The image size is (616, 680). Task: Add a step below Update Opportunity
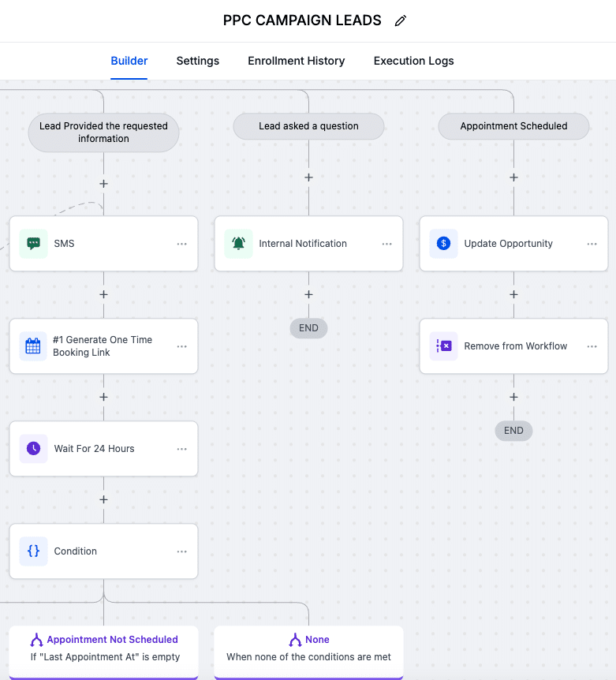tap(513, 294)
